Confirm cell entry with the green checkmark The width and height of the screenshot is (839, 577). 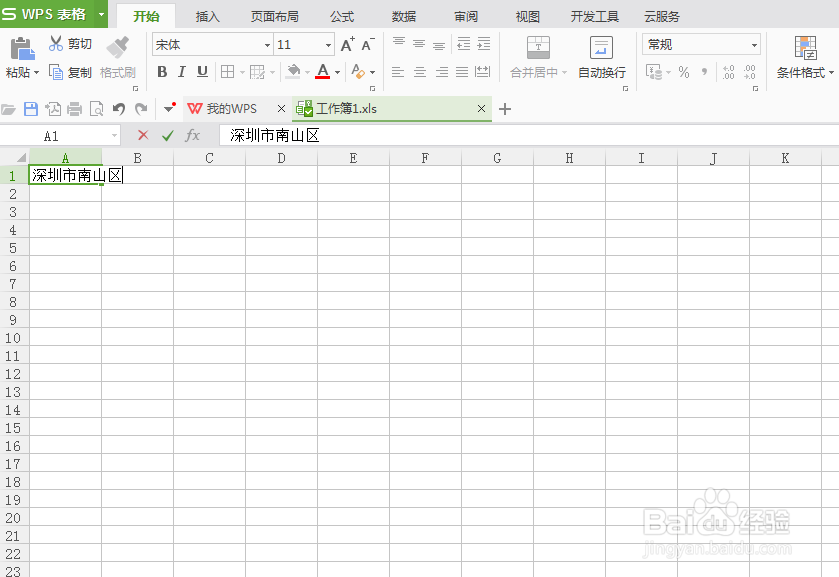click(168, 135)
